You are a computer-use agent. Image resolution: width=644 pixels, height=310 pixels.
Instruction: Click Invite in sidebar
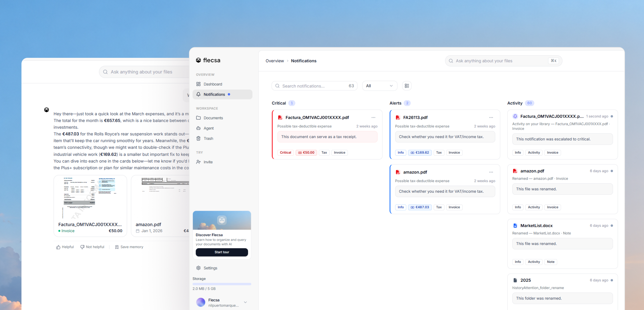pos(222,162)
